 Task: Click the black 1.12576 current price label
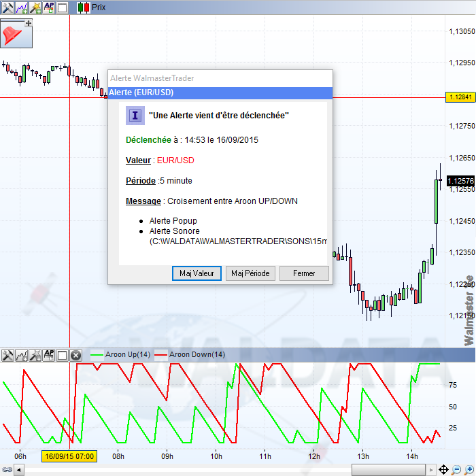click(x=460, y=181)
